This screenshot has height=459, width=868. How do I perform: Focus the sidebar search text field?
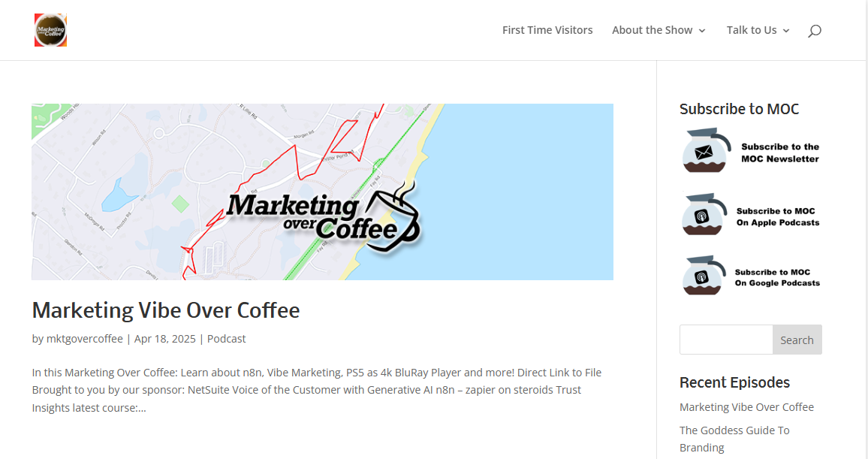726,340
